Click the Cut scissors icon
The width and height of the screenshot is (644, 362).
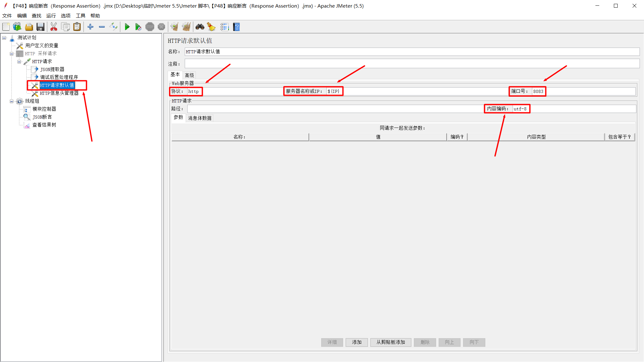(x=54, y=27)
